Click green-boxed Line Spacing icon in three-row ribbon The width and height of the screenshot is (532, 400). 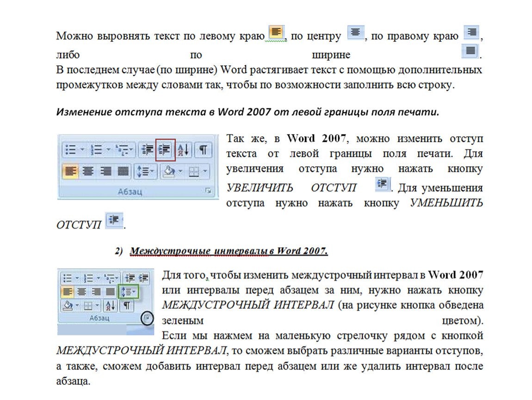click(128, 292)
